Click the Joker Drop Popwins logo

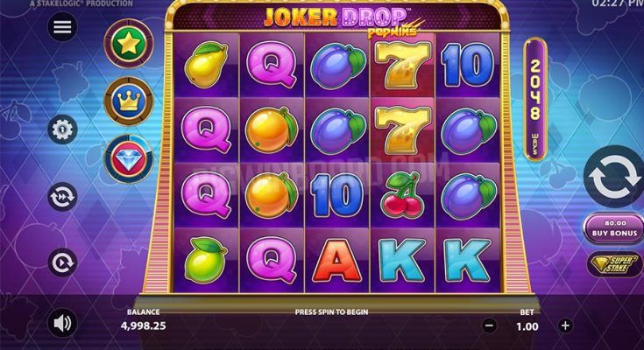(x=342, y=20)
